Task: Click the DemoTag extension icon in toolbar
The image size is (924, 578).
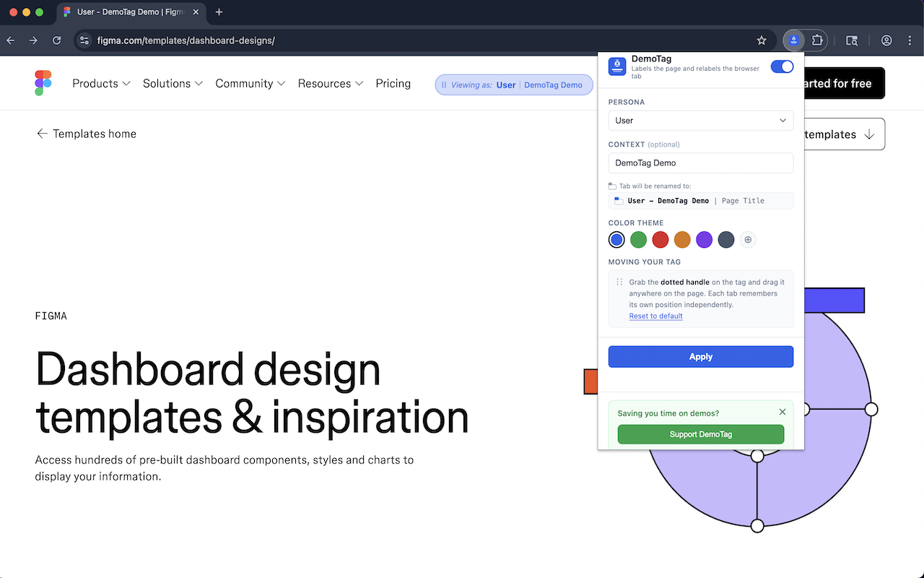Action: coord(794,40)
